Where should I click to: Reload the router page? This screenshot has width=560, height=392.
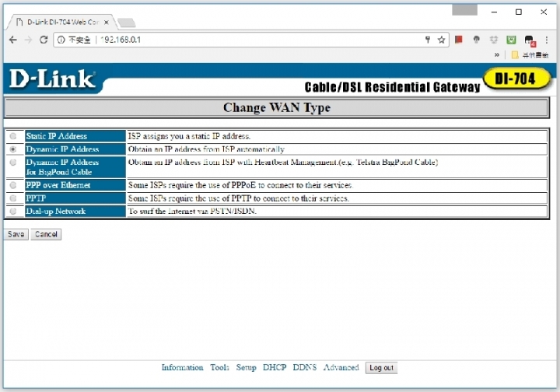tap(44, 40)
